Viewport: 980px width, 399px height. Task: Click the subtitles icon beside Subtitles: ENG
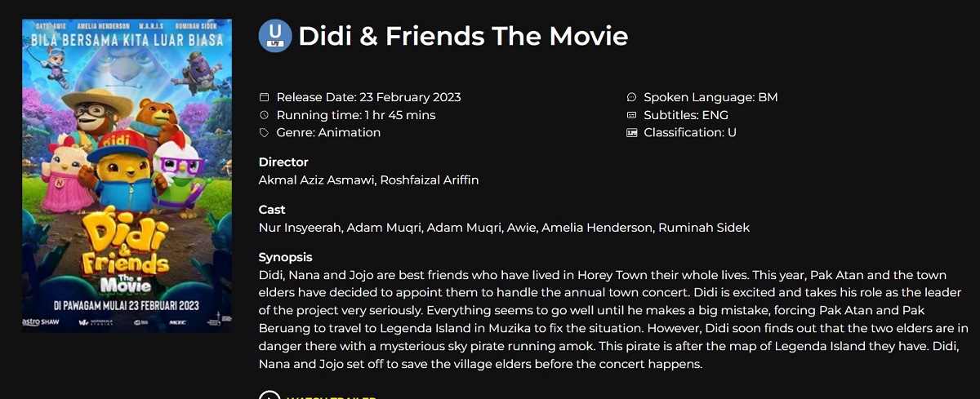[x=631, y=115]
